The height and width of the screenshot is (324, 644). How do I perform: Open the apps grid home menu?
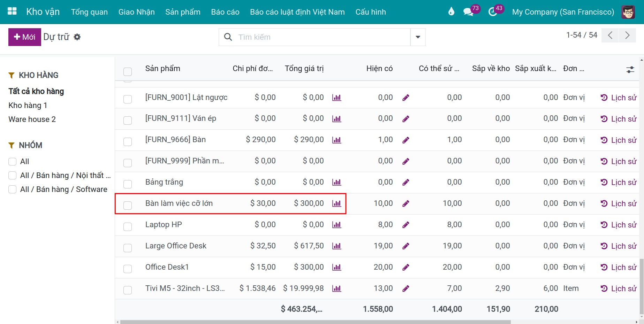tap(12, 11)
